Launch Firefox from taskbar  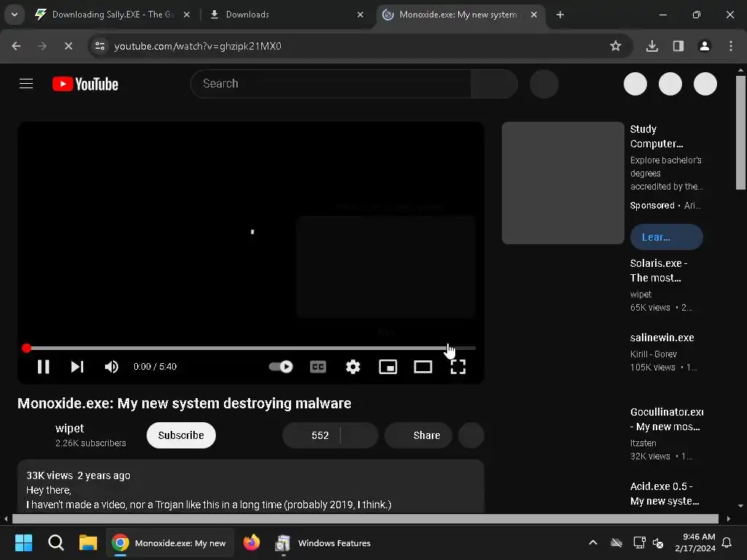(x=252, y=542)
